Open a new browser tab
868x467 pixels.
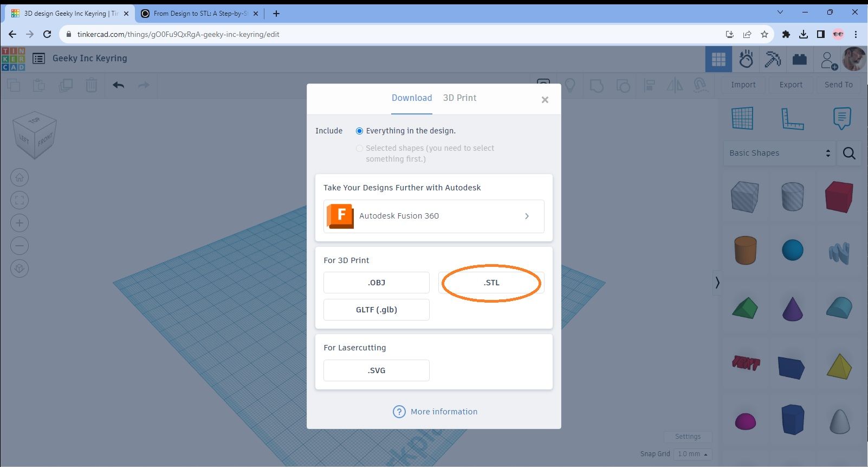coord(276,14)
